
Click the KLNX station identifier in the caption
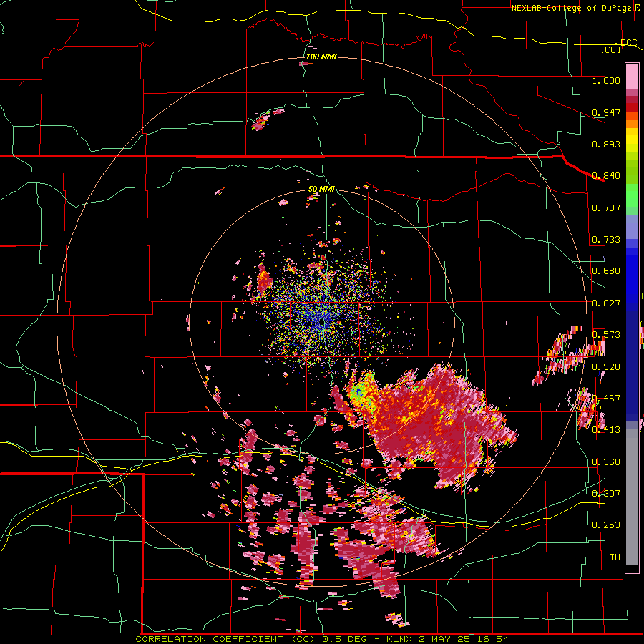pyautogui.click(x=401, y=639)
